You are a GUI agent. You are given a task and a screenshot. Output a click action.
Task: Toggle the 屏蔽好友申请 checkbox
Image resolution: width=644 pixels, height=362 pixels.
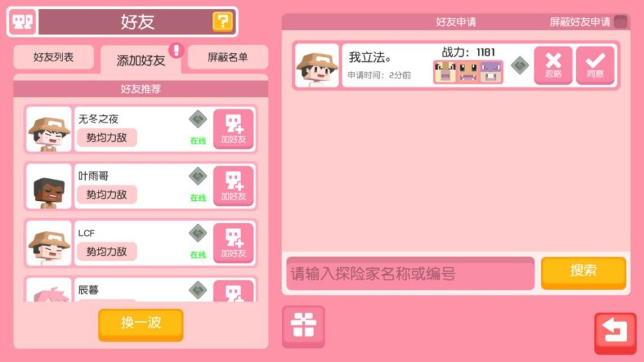click(x=621, y=22)
